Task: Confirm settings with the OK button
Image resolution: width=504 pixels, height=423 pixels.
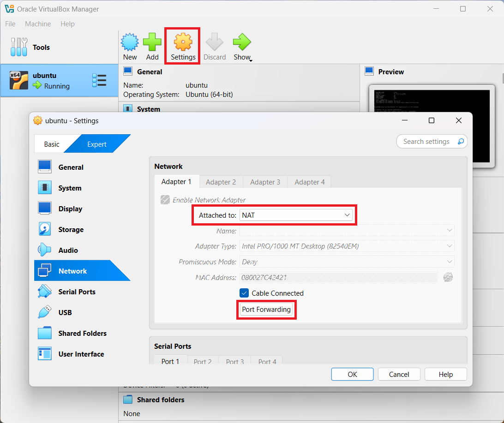Action: (352, 374)
